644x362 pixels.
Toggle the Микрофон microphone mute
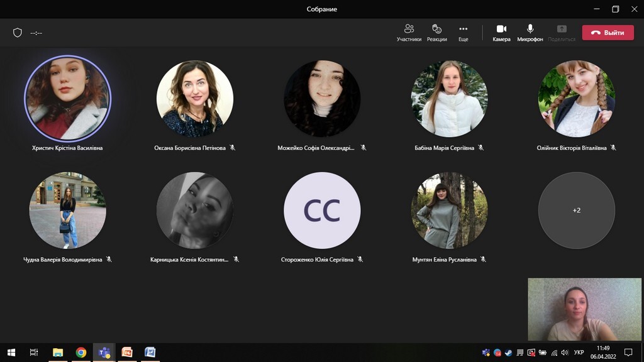(x=530, y=32)
